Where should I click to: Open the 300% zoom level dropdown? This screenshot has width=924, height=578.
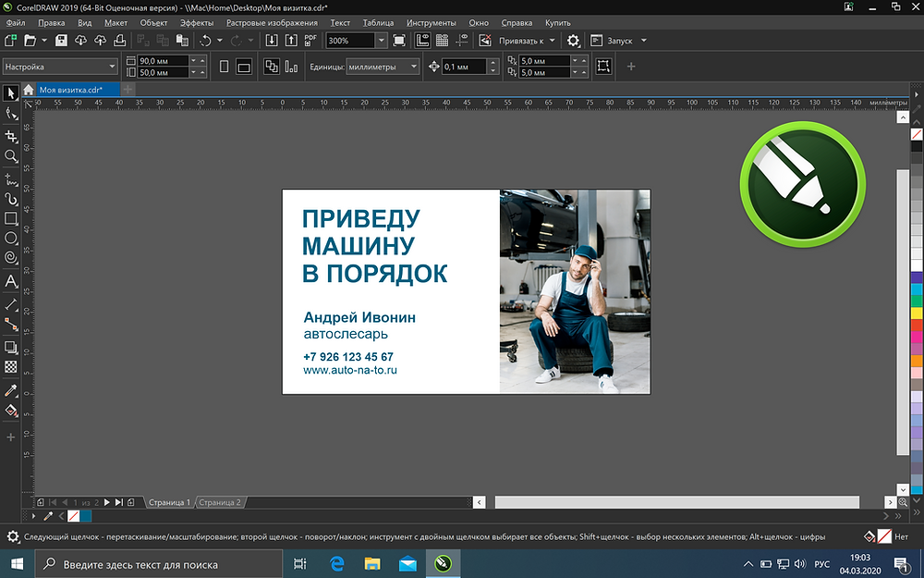pos(381,41)
